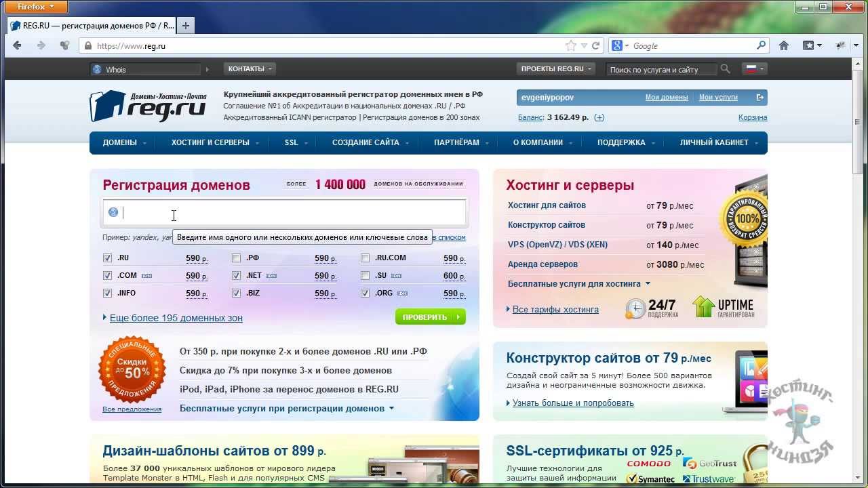Expand the КОНТАКТЫ dropdown
This screenshot has height=488, width=868.
click(x=250, y=69)
